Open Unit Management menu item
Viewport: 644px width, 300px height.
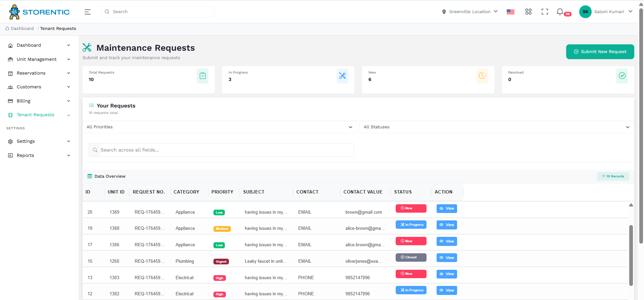39,59
